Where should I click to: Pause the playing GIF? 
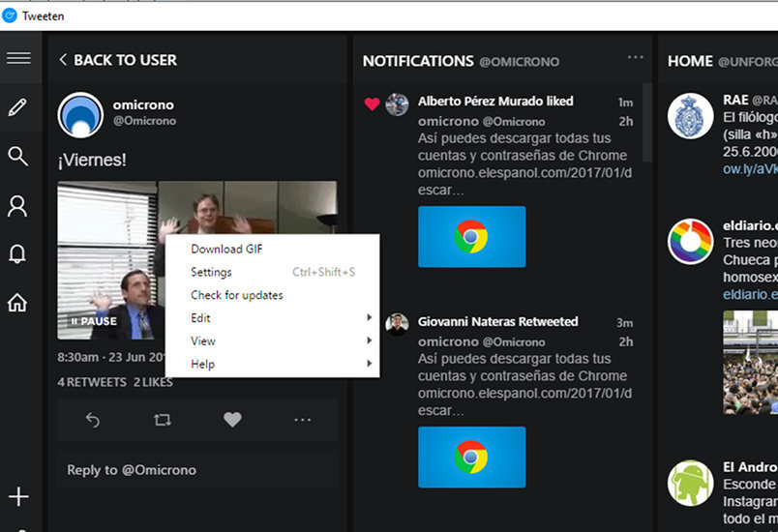pyautogui.click(x=94, y=321)
